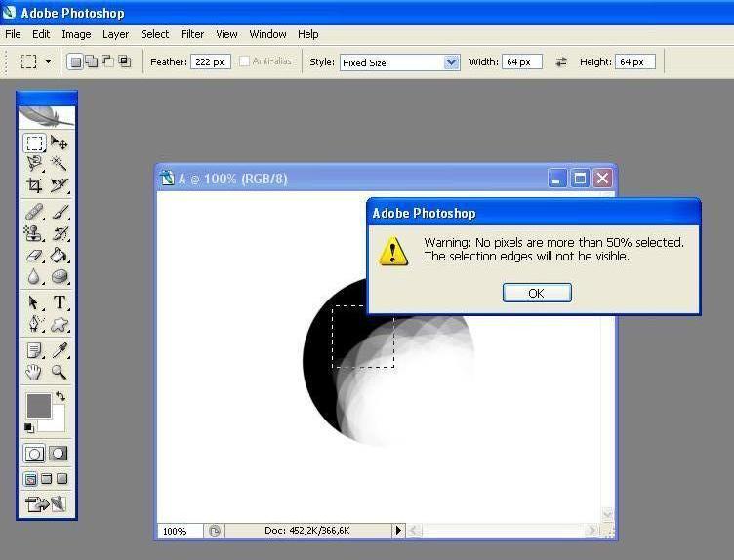Click the 100% zoom field in status bar
Screen dimensions: 734x560
point(180,531)
